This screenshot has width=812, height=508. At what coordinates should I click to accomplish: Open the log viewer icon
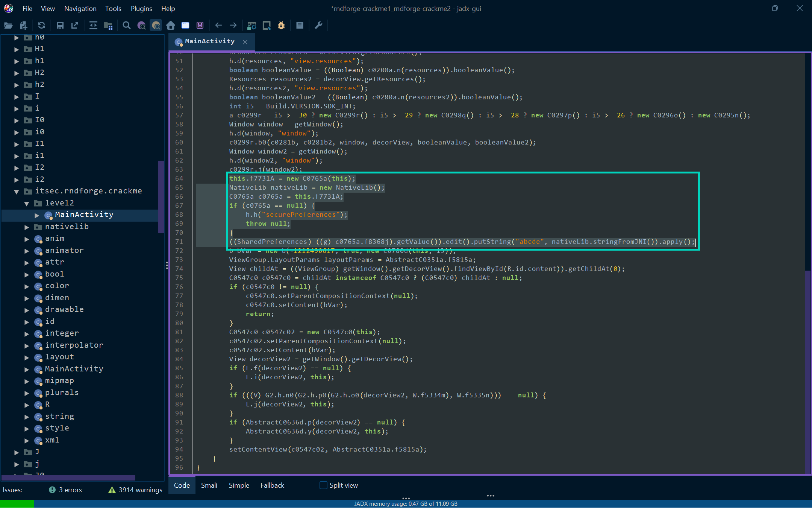tap(300, 25)
